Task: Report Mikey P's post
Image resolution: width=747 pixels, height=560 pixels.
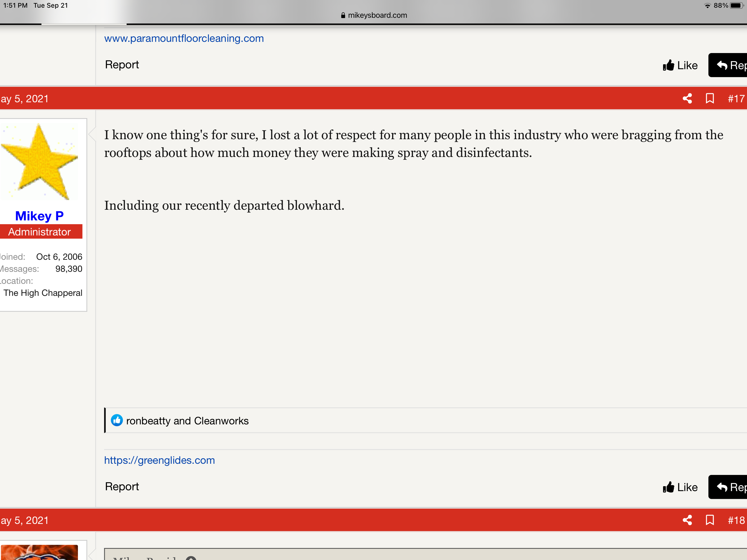Action: 122,486
